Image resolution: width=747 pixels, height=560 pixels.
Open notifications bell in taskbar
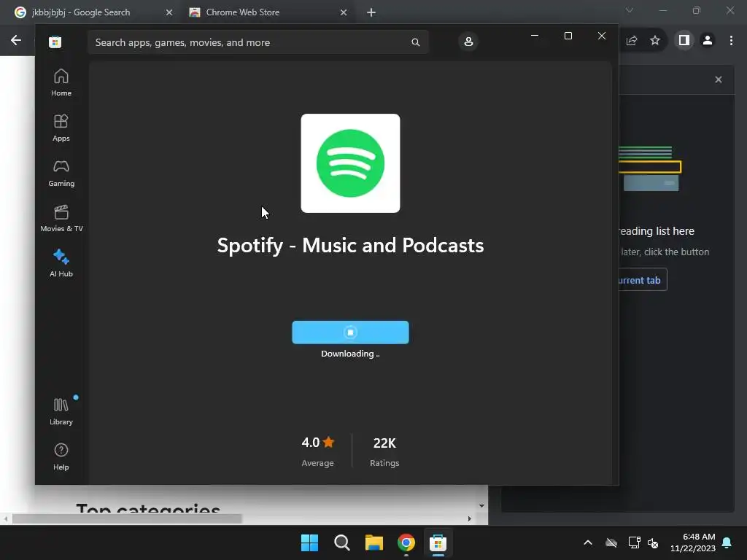tap(727, 542)
